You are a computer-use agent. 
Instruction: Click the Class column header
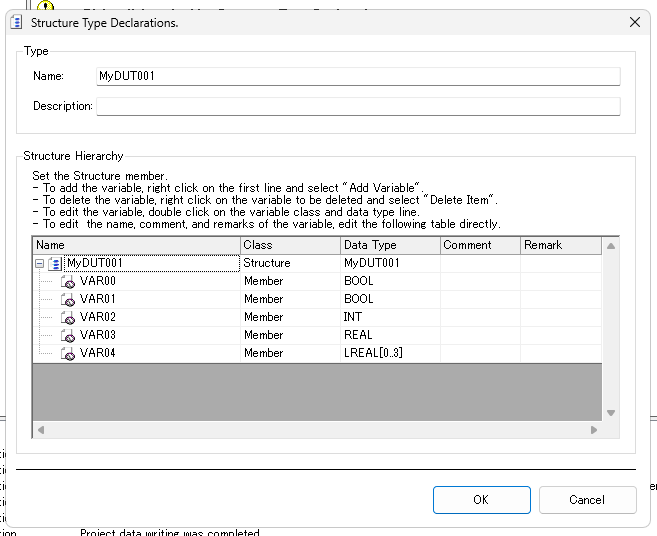pyautogui.click(x=290, y=245)
